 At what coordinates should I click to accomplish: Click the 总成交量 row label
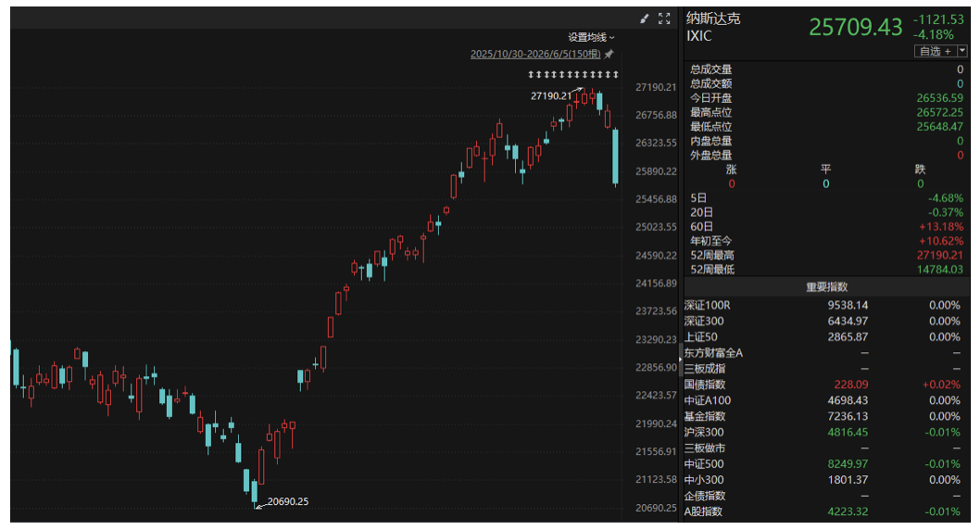(710, 69)
